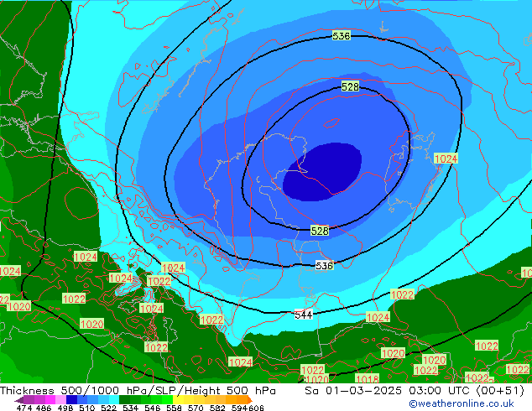Select the bright yellow legend swatch above 558
Image resolution: width=532 pixels, height=411 pixels.
178,399
